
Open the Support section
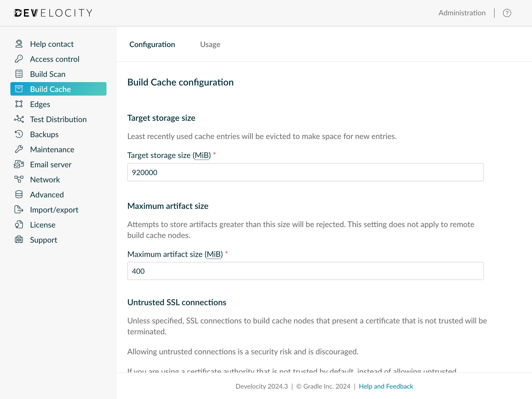pyautogui.click(x=43, y=240)
